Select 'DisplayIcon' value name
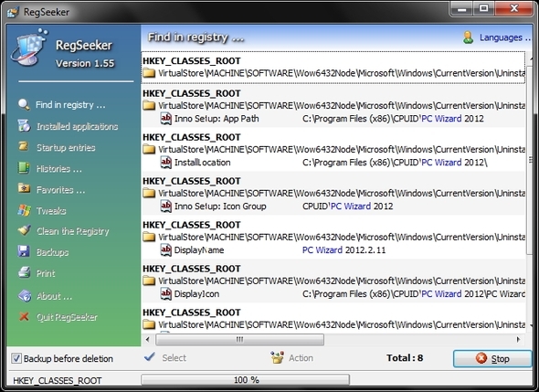This screenshot has height=392, width=539. point(196,293)
